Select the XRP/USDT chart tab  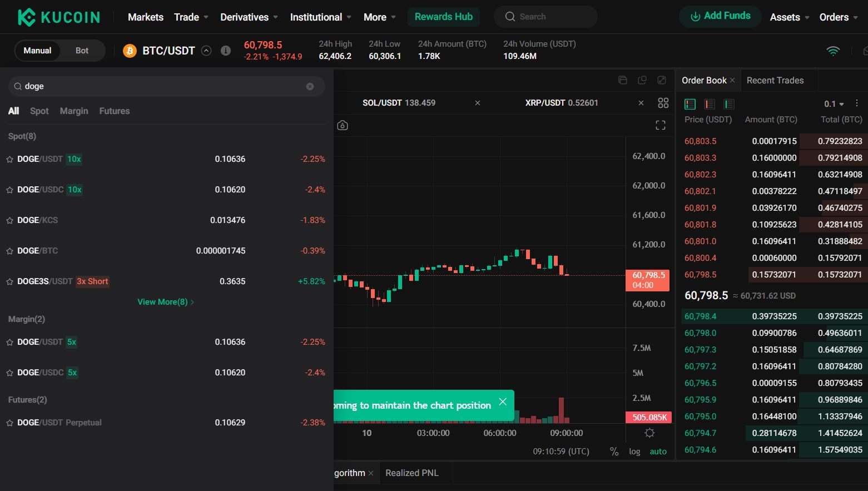562,103
